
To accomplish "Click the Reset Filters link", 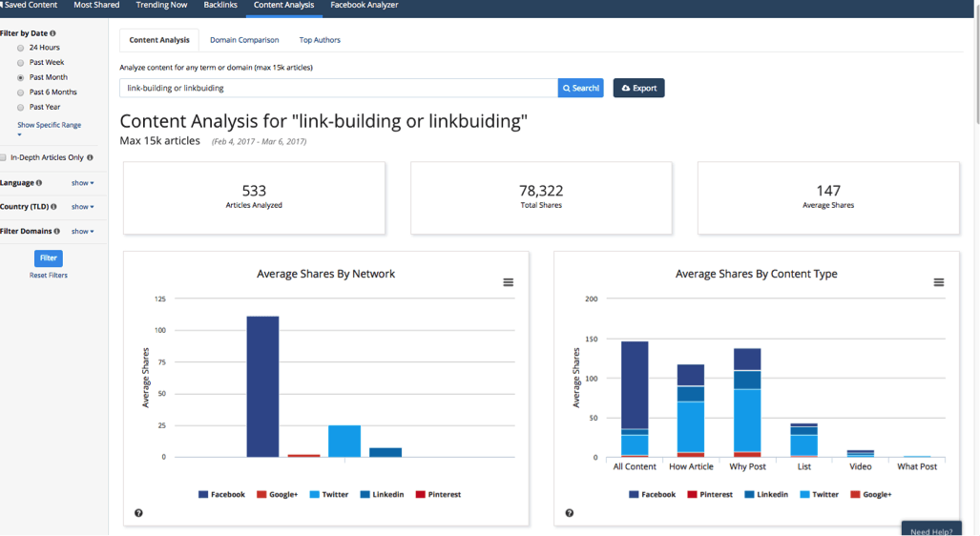I will 49,276.
